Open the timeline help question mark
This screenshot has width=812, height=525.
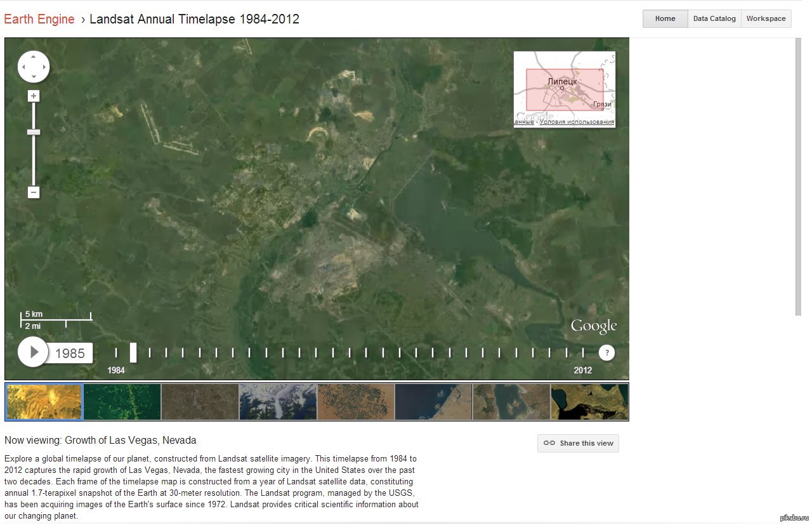click(606, 352)
